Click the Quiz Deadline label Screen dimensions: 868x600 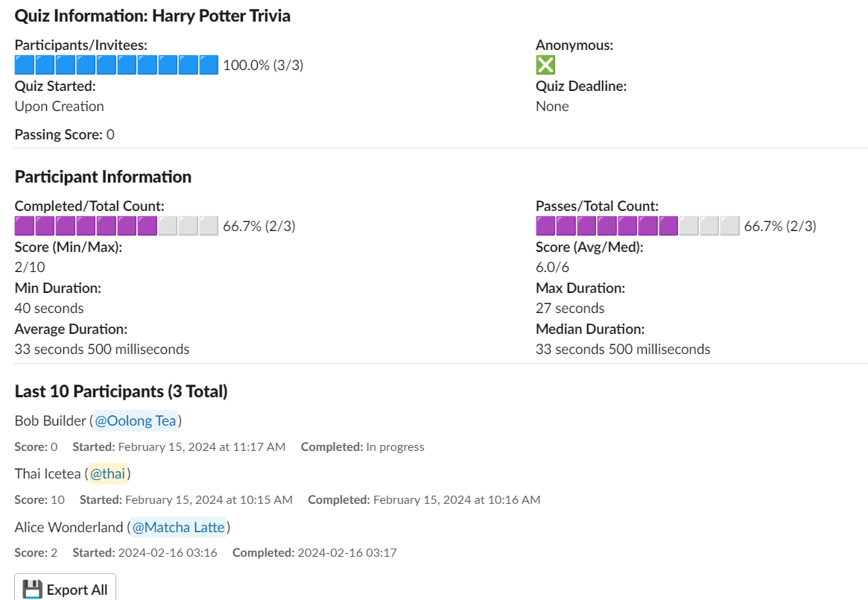click(581, 86)
